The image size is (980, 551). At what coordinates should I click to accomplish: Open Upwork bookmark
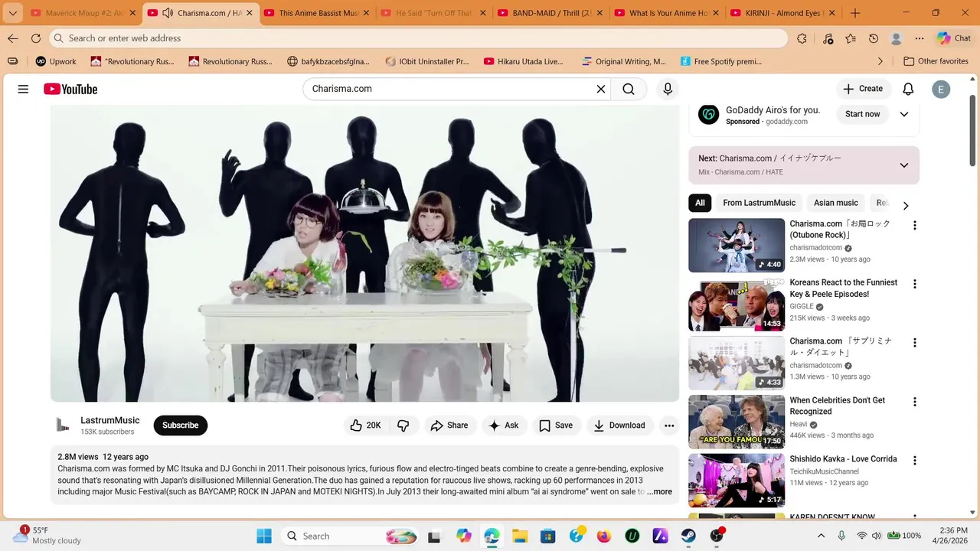click(x=56, y=61)
